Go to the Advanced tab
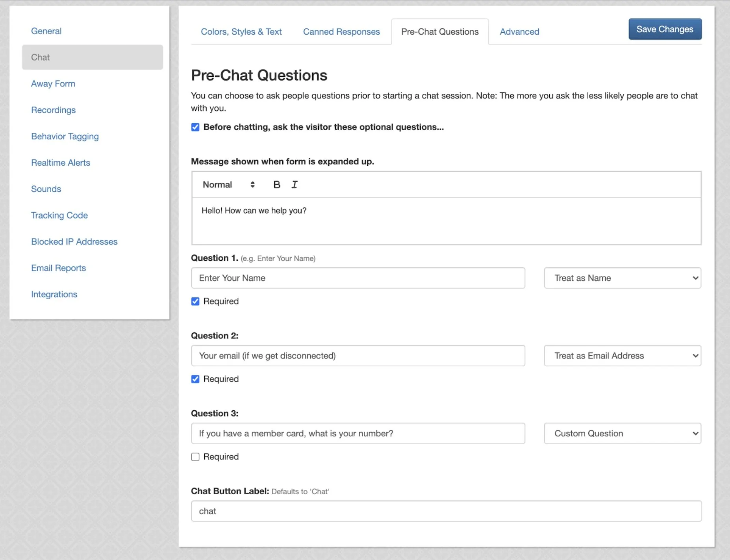The height and width of the screenshot is (560, 730). 519,32
